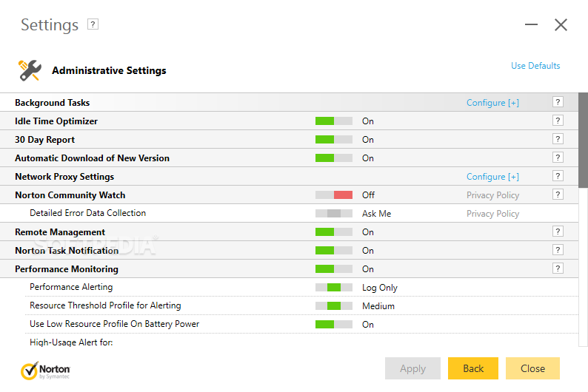Close the Settings window with X
588x392 pixels.
pyautogui.click(x=561, y=24)
